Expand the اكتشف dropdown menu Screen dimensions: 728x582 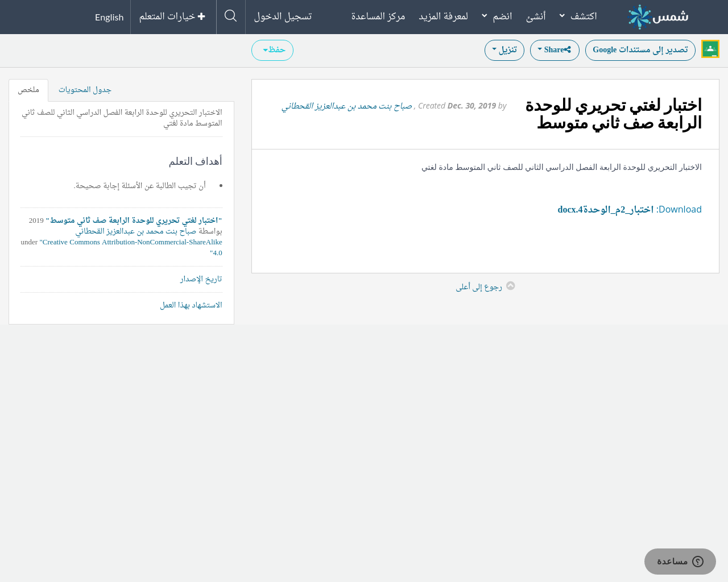pos(578,16)
